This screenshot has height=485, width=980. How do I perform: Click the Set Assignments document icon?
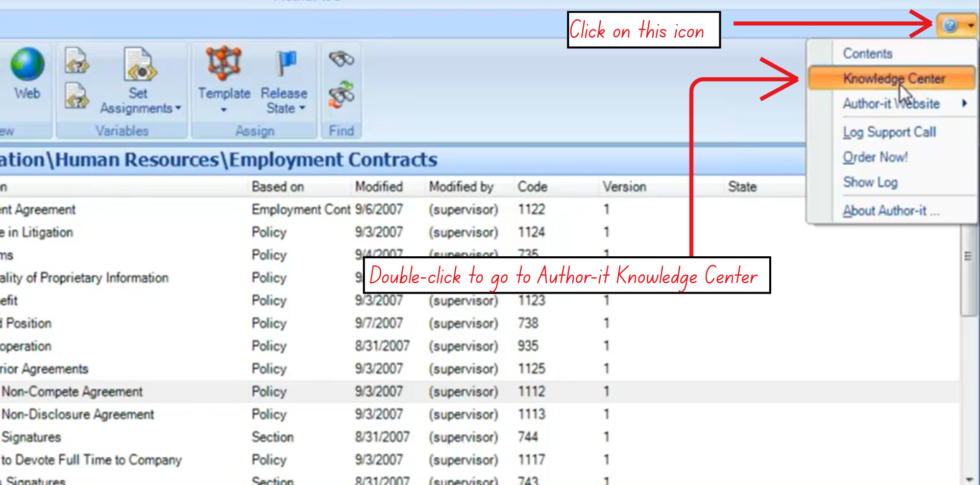(139, 65)
